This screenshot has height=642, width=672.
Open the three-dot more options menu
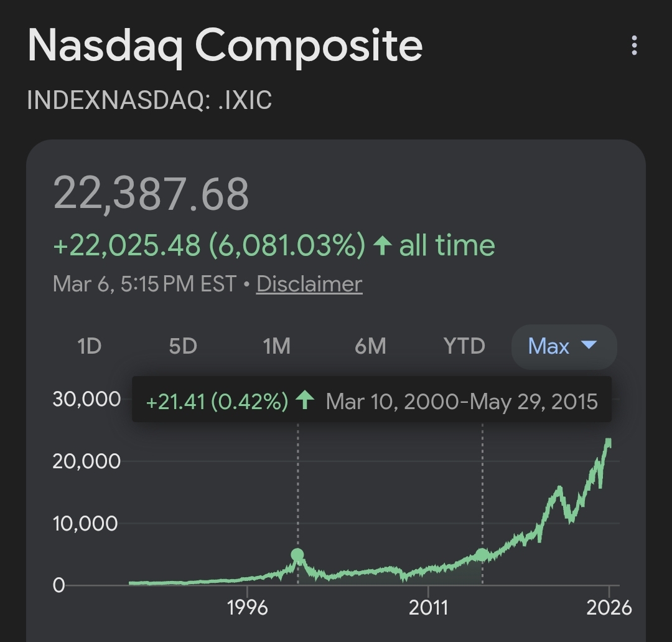click(x=634, y=45)
